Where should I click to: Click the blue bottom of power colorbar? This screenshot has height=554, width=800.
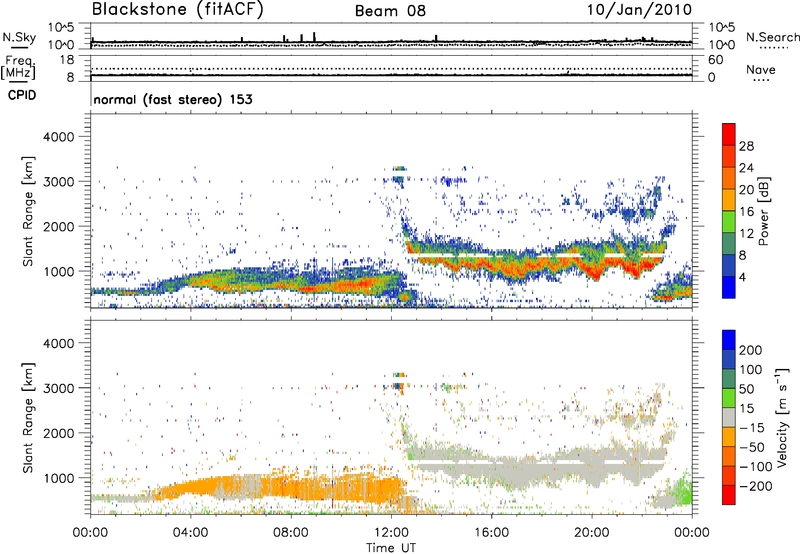point(729,287)
